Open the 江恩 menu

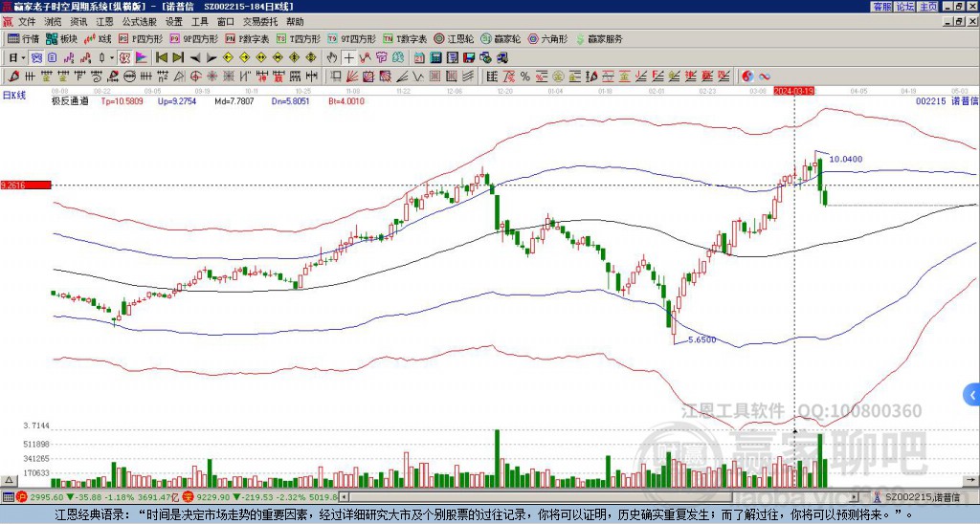[x=105, y=22]
